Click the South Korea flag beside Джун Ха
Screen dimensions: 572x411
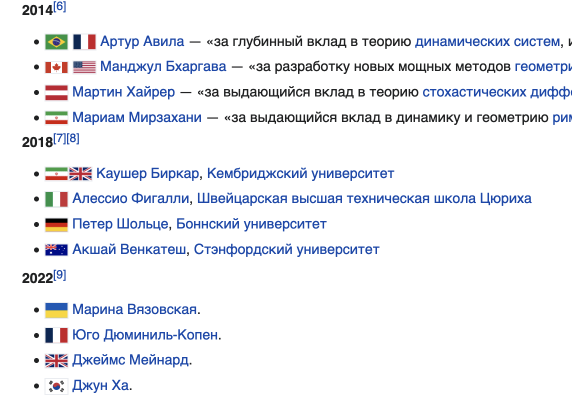tap(56, 386)
